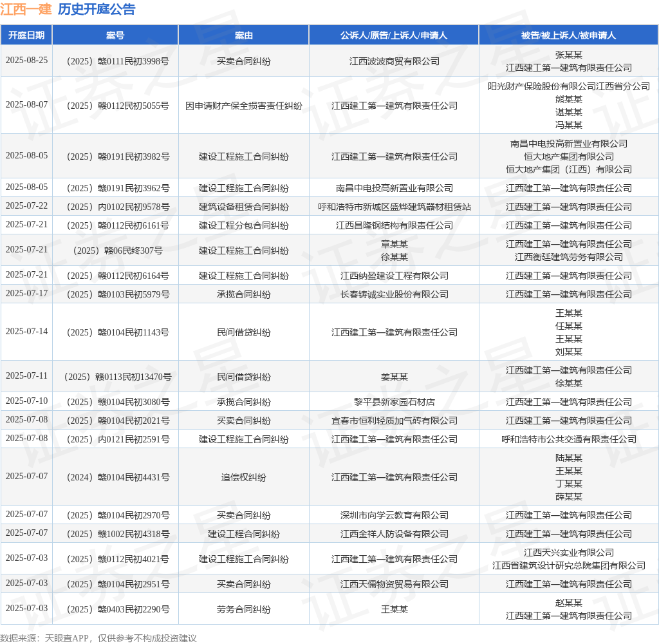
Task: Select the 公诉人/原告/上诉人/申请人 column header
Action: (394, 35)
